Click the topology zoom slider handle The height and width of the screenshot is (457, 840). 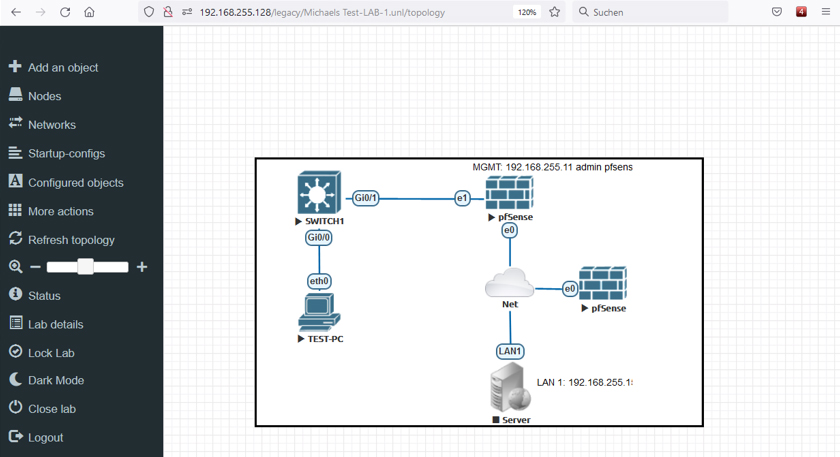tap(86, 267)
